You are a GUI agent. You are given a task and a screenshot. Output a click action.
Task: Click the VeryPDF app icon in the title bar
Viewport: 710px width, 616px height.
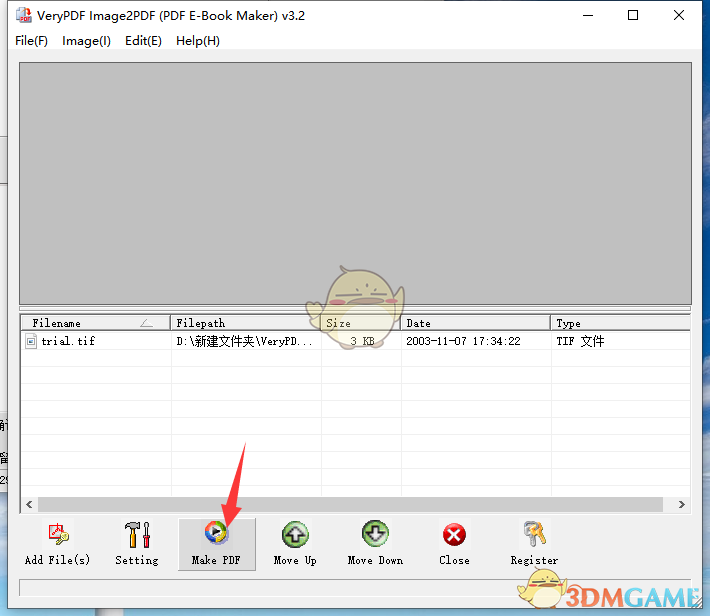point(24,15)
